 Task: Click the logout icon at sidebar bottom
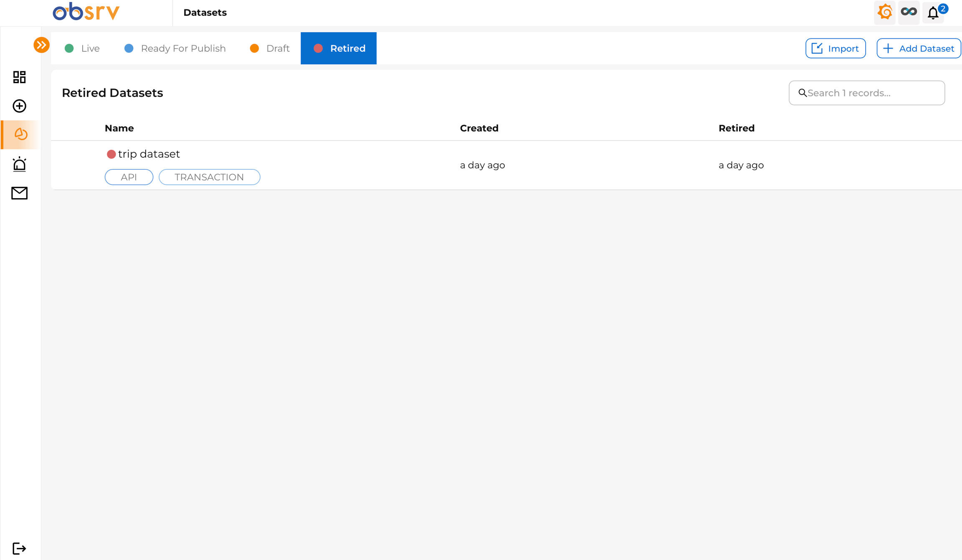[x=19, y=548]
